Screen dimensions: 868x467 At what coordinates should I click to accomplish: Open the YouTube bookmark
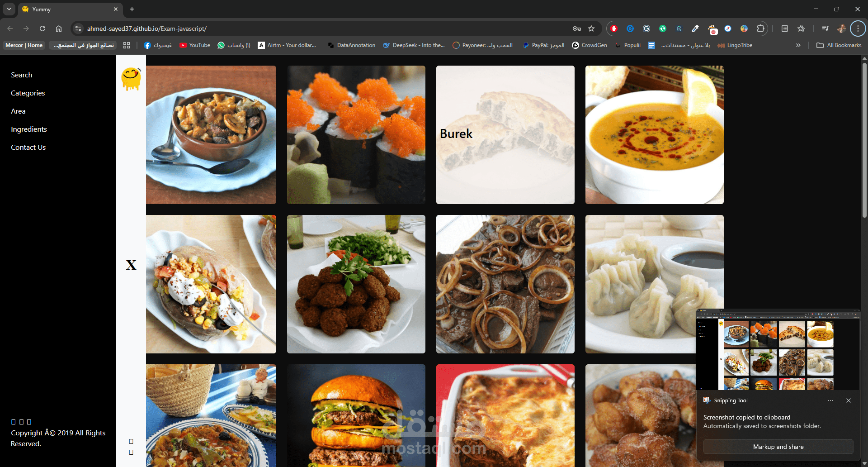[x=195, y=45]
